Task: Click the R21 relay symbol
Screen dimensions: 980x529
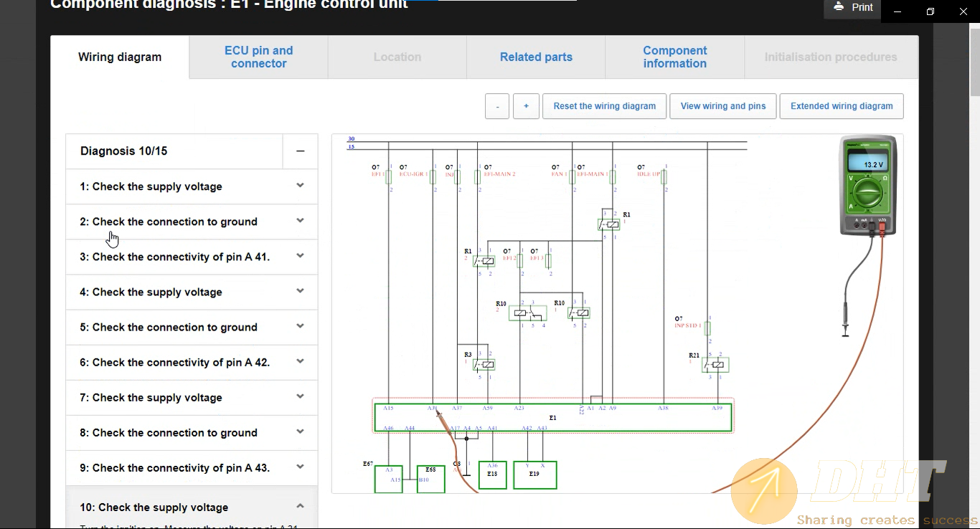Action: pos(715,365)
